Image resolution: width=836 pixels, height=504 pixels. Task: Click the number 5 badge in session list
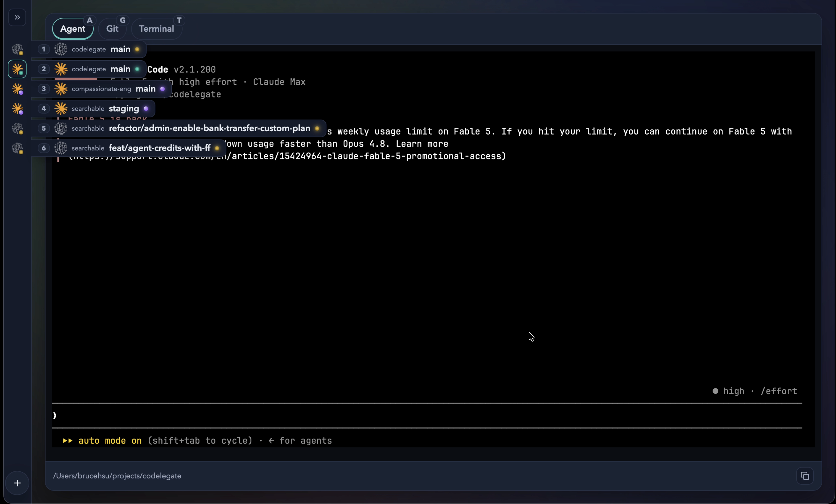click(x=43, y=128)
